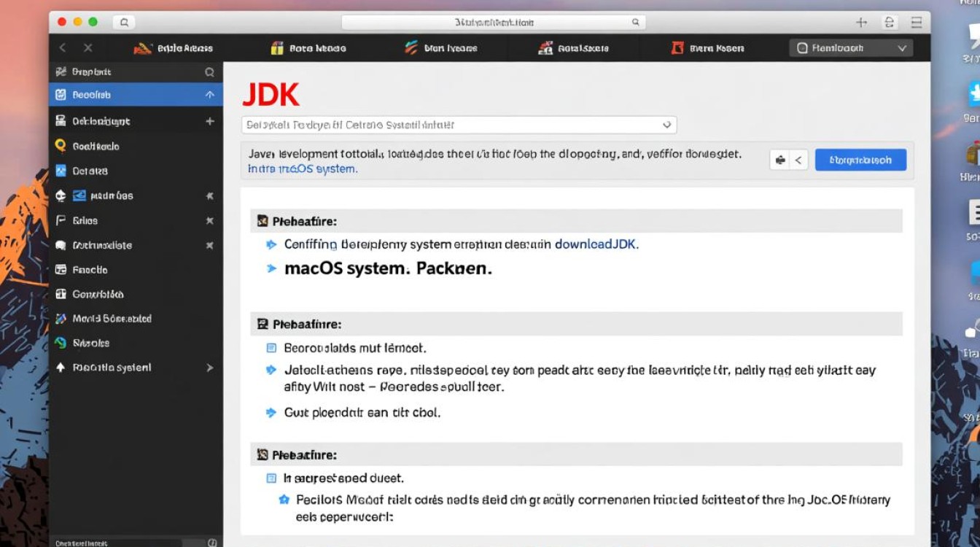Click the green swirl icon in the sidebar
The height and width of the screenshot is (547, 980).
point(61,343)
